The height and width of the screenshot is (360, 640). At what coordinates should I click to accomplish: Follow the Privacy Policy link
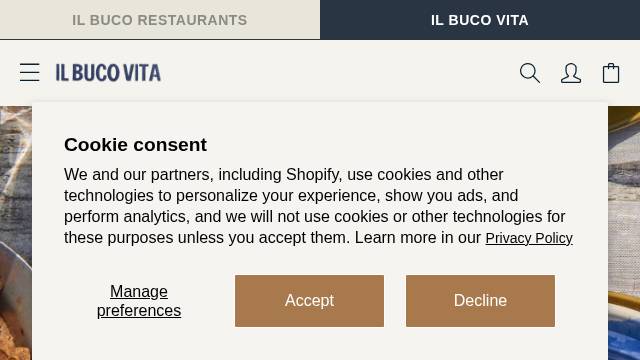click(x=529, y=238)
